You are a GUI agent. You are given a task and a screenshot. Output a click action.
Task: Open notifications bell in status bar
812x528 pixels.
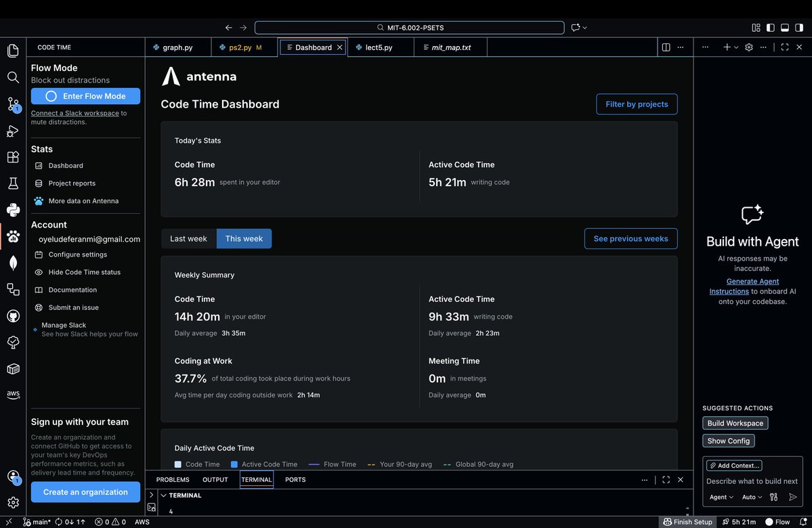pyautogui.click(x=803, y=522)
